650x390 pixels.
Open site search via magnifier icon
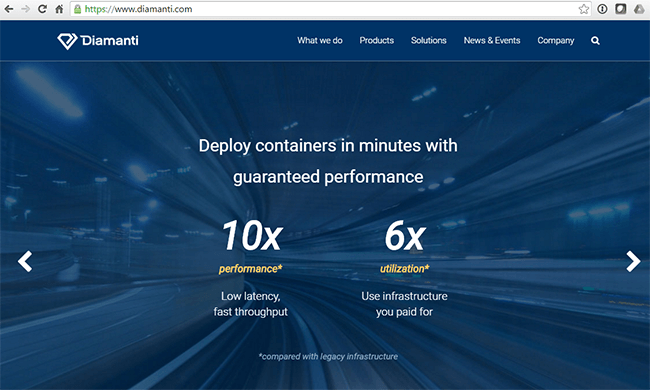595,41
